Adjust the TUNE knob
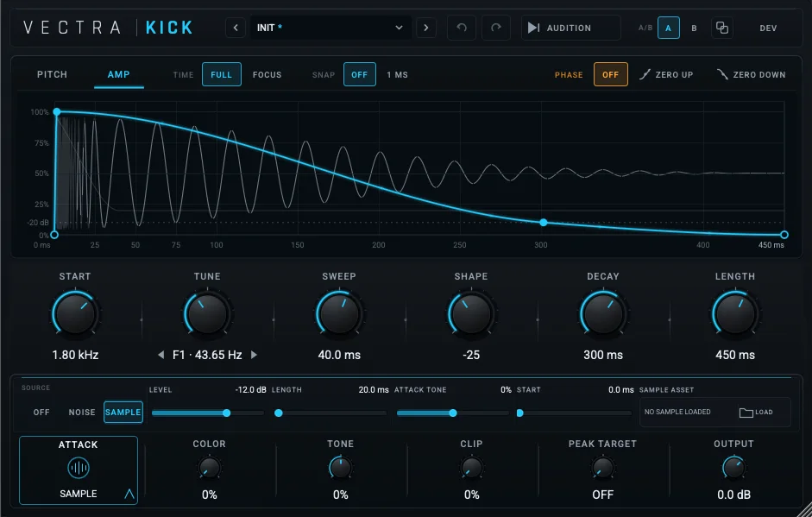The height and width of the screenshot is (517, 812). pyautogui.click(x=207, y=313)
